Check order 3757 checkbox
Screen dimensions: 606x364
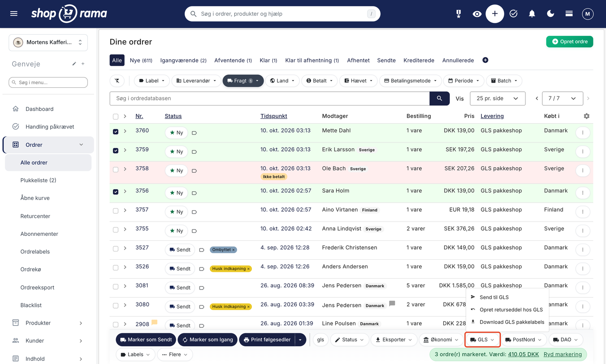[x=116, y=211]
